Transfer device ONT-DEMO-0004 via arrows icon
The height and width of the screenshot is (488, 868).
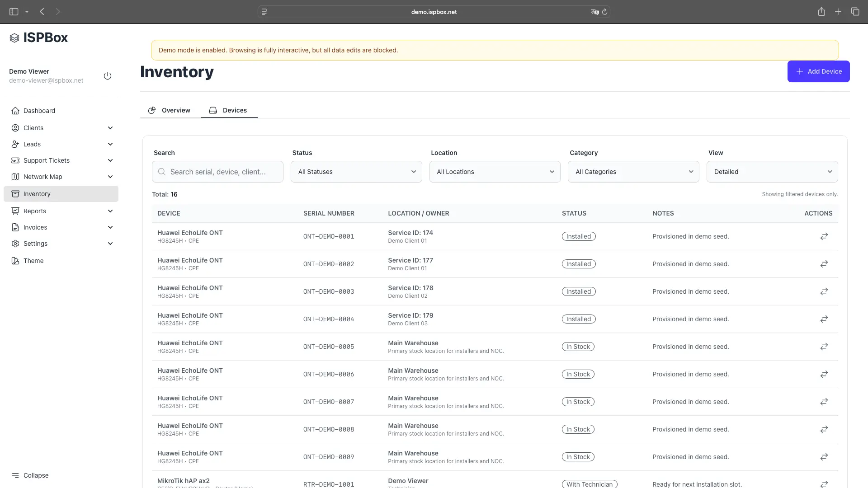tap(824, 319)
